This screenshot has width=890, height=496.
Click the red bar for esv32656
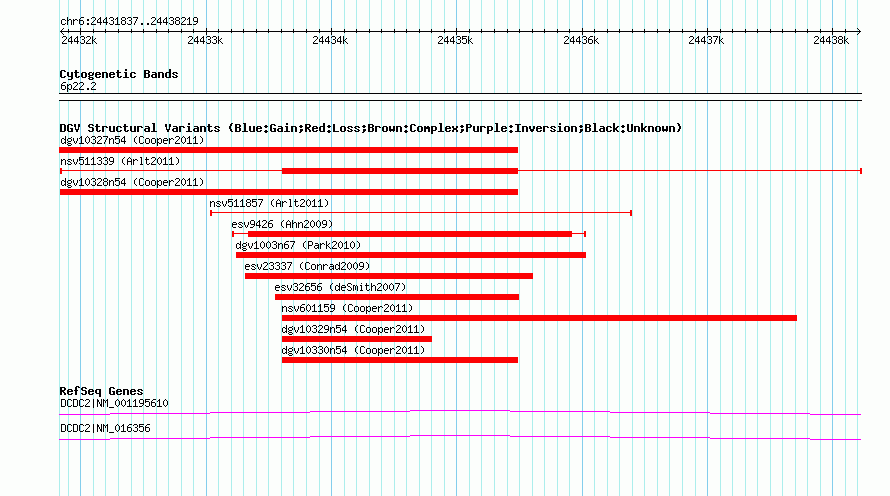(x=397, y=297)
